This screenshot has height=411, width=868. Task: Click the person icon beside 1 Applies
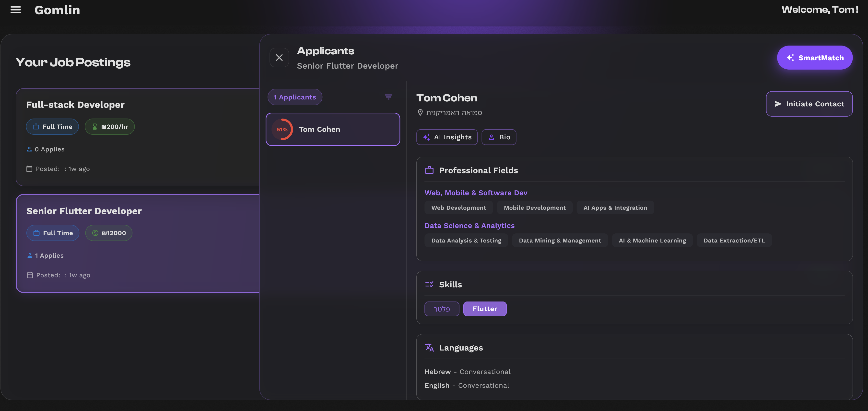(30, 255)
